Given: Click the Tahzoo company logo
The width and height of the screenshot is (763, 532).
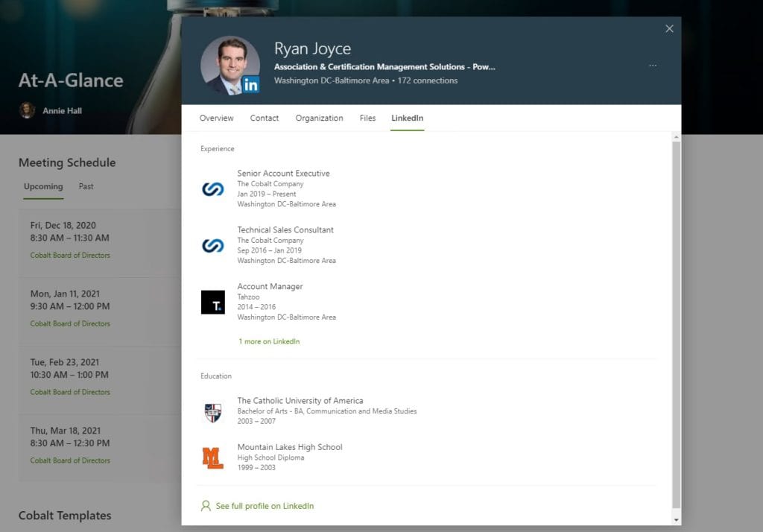Looking at the screenshot, I should point(212,303).
